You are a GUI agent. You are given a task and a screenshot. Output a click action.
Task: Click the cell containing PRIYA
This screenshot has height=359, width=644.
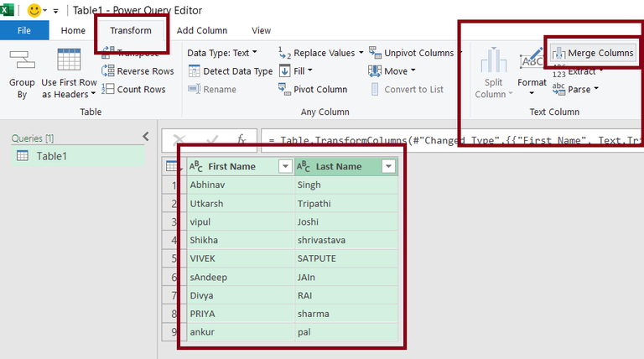(241, 314)
